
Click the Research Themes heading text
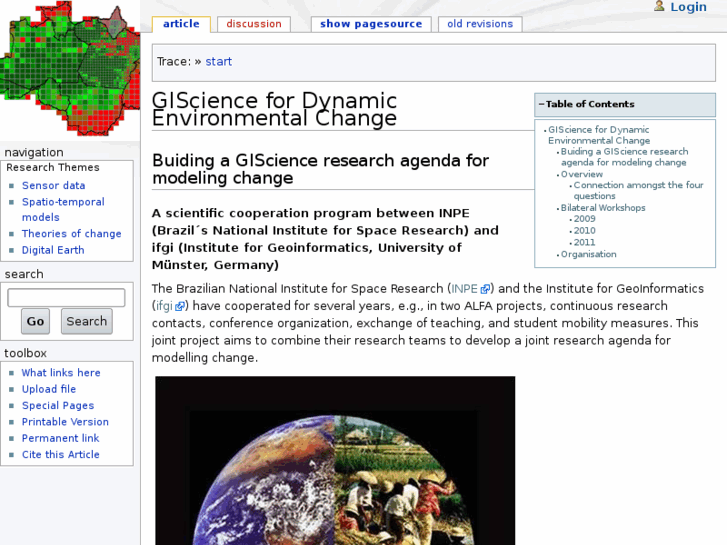pos(53,167)
